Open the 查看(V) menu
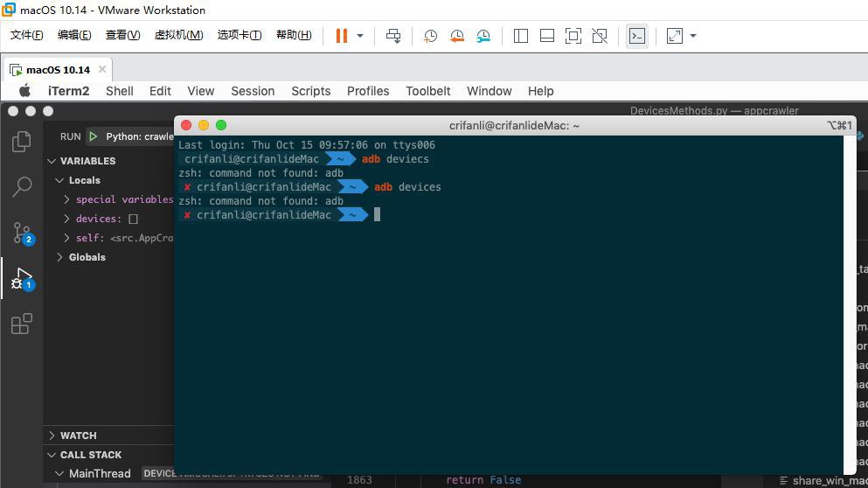The width and height of the screenshot is (868, 488). (x=122, y=35)
